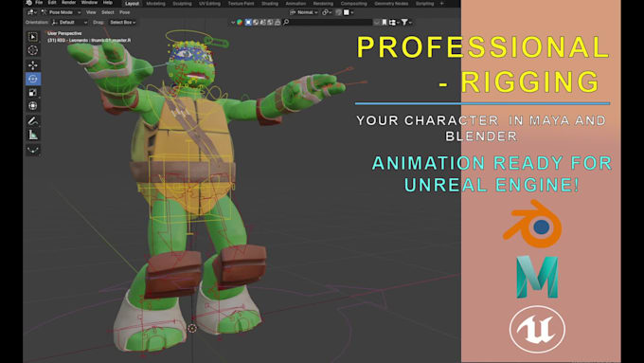
Task: Open the funnel filter dropdown
Action: (x=406, y=22)
